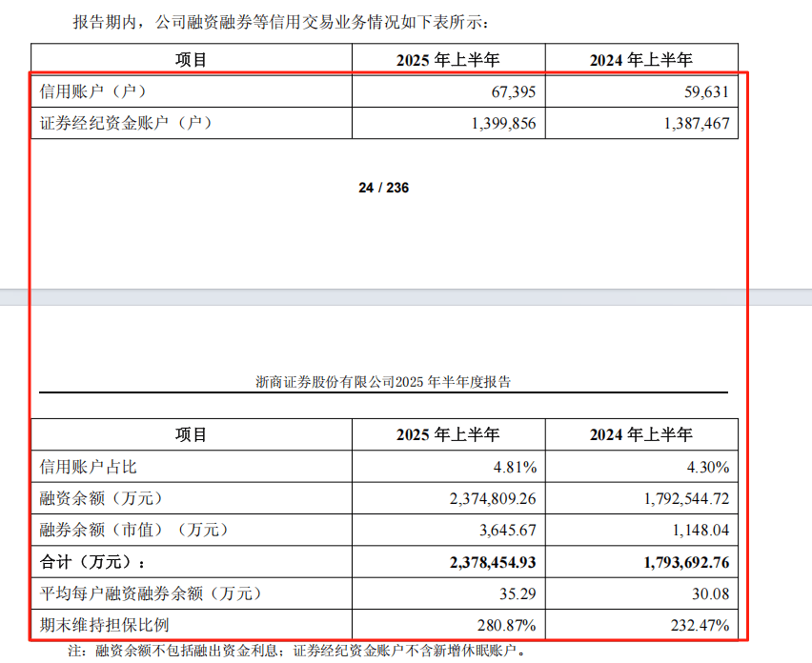Image resolution: width=812 pixels, height=663 pixels.
Task: Select the 期末维持担保比例 value 280.87%
Action: pyautogui.click(x=509, y=625)
